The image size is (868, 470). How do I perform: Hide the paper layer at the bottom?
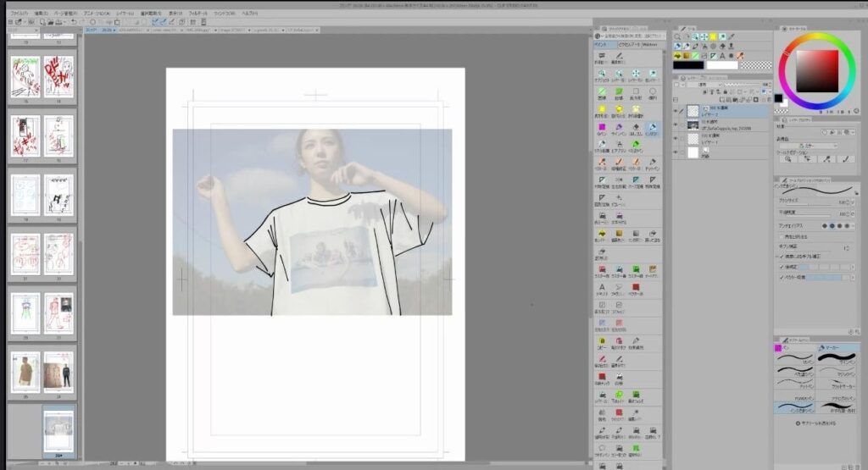point(676,152)
